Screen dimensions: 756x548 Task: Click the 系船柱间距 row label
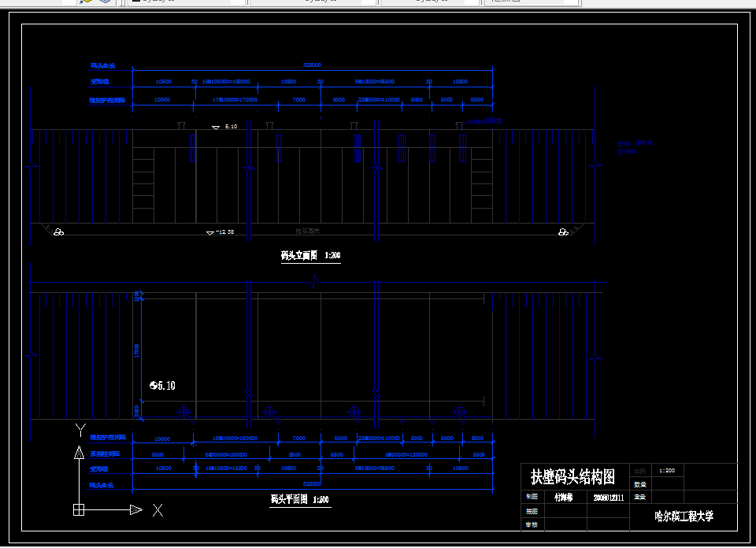[x=105, y=454]
